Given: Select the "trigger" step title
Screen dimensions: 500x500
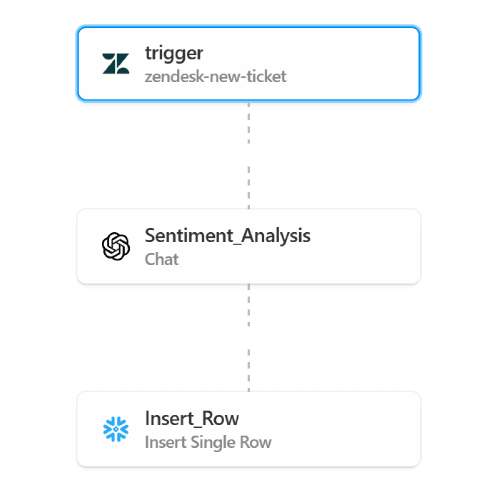Looking at the screenshot, I should pos(174,53).
